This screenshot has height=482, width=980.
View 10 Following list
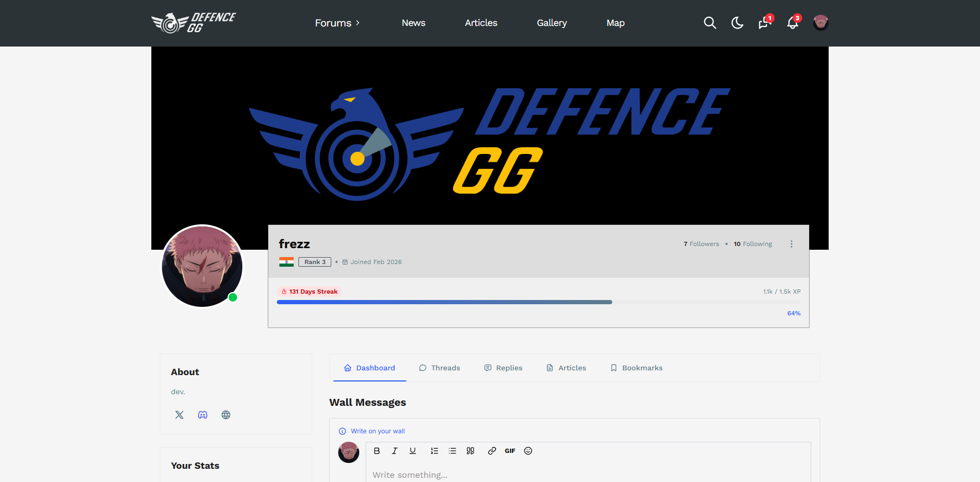tap(752, 244)
